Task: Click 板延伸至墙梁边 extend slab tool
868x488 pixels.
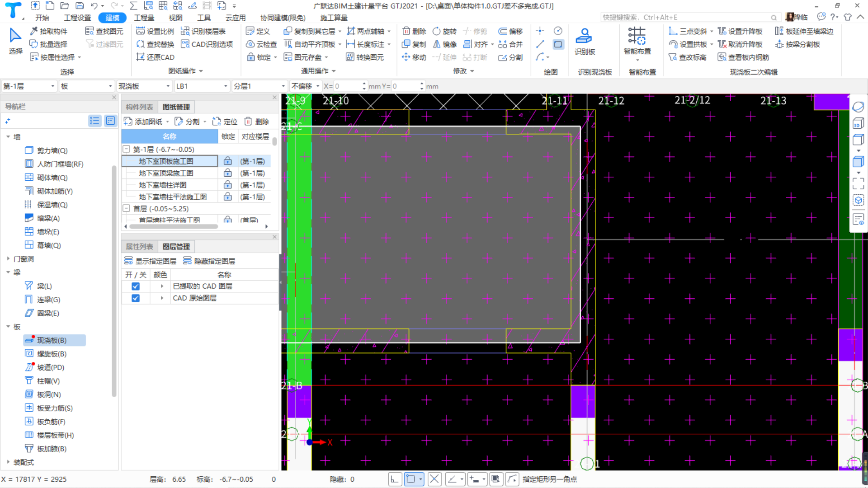Action: tap(804, 31)
